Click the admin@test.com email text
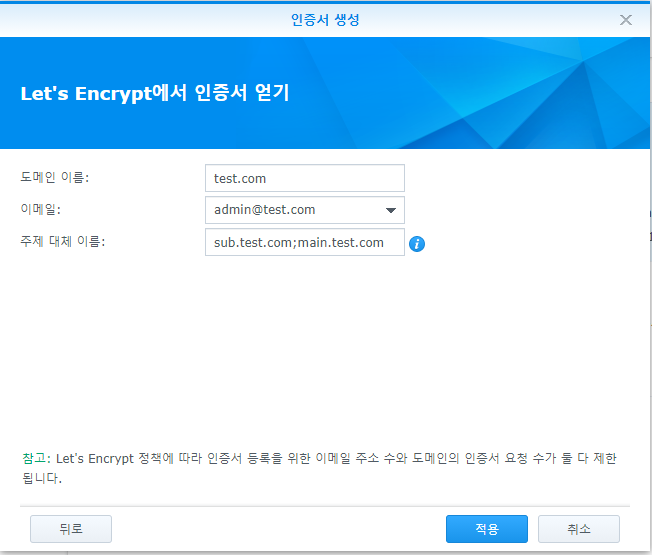The height and width of the screenshot is (555, 652). (264, 210)
